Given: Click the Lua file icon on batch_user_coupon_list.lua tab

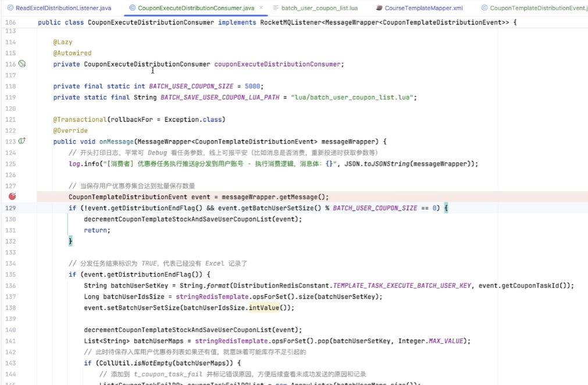Looking at the screenshot, I should [275, 8].
